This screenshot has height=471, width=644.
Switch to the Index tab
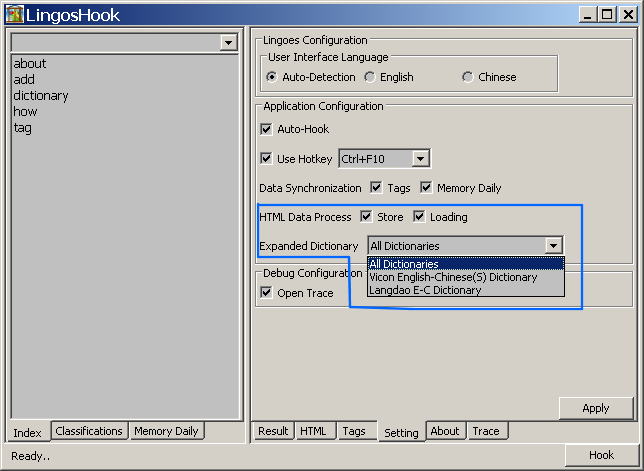point(28,432)
